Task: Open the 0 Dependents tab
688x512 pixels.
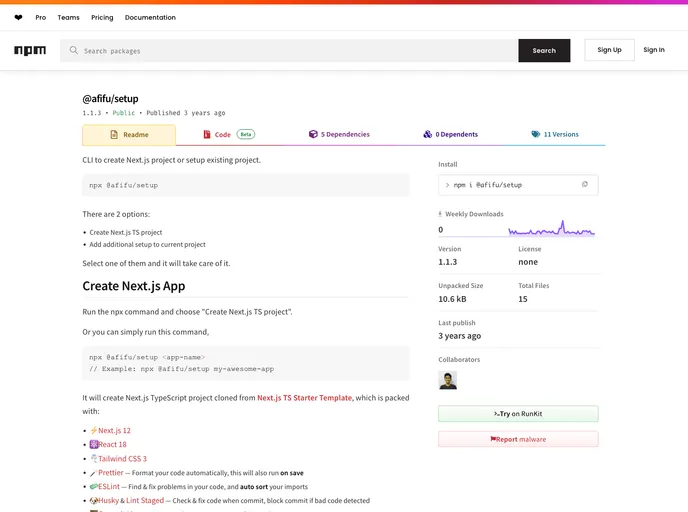Action: [450, 134]
